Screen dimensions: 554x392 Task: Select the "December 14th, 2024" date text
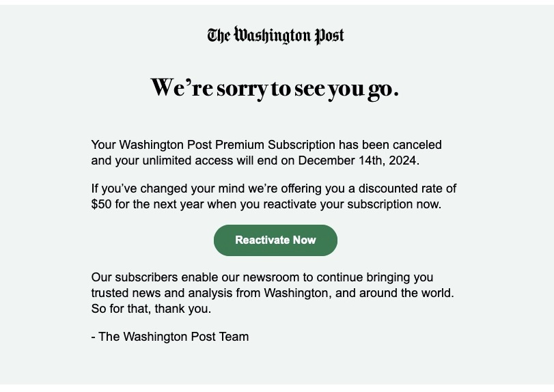coord(357,161)
